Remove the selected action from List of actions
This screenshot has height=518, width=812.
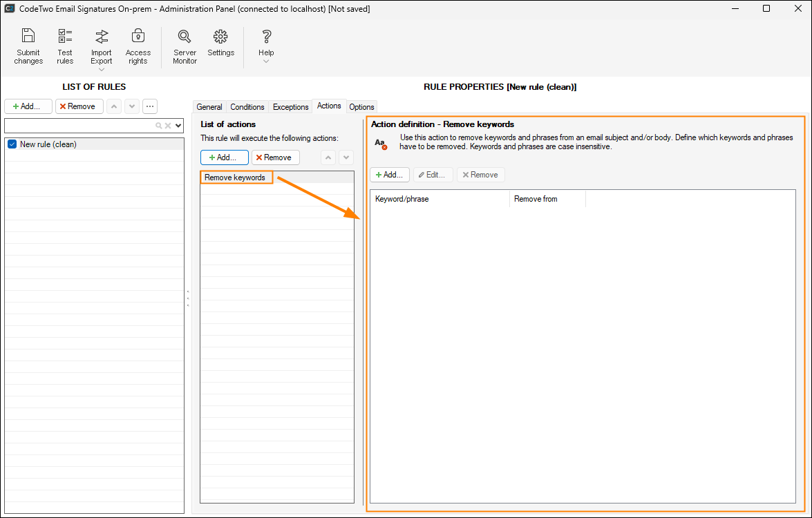[x=275, y=157]
